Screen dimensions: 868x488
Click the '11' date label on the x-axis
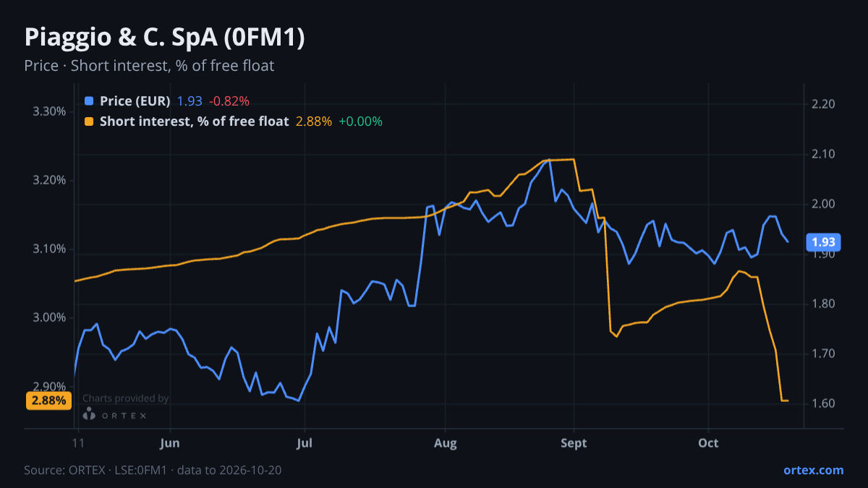pos(78,443)
